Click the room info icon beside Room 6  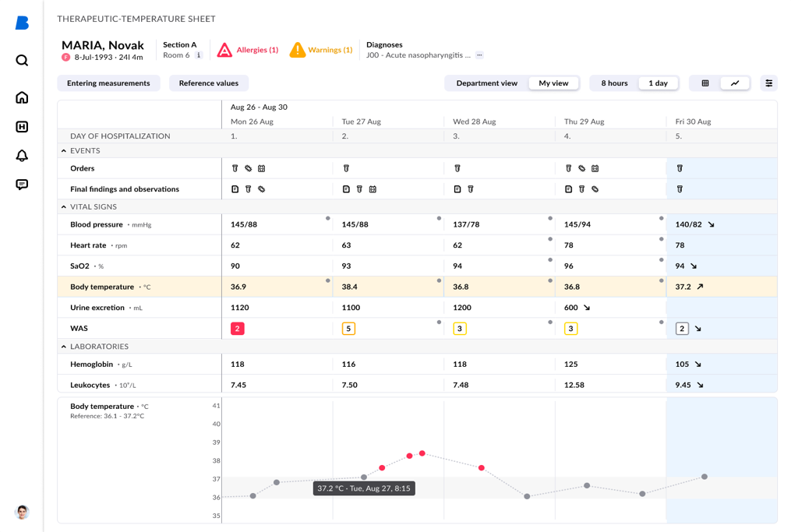click(x=199, y=55)
